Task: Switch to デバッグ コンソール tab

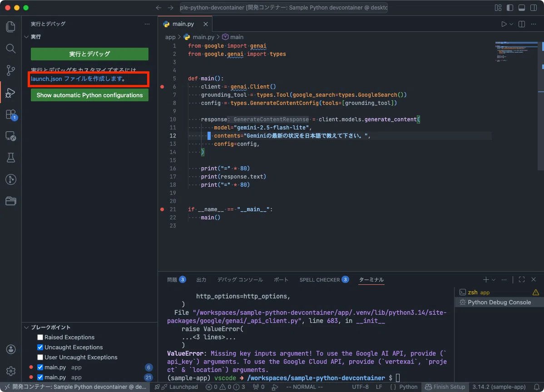Action: [x=240, y=280]
